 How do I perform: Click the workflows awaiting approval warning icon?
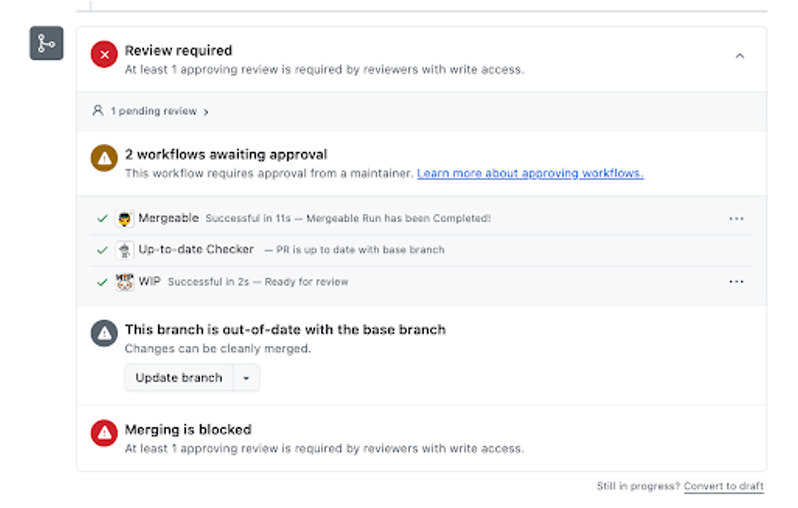[x=104, y=159]
